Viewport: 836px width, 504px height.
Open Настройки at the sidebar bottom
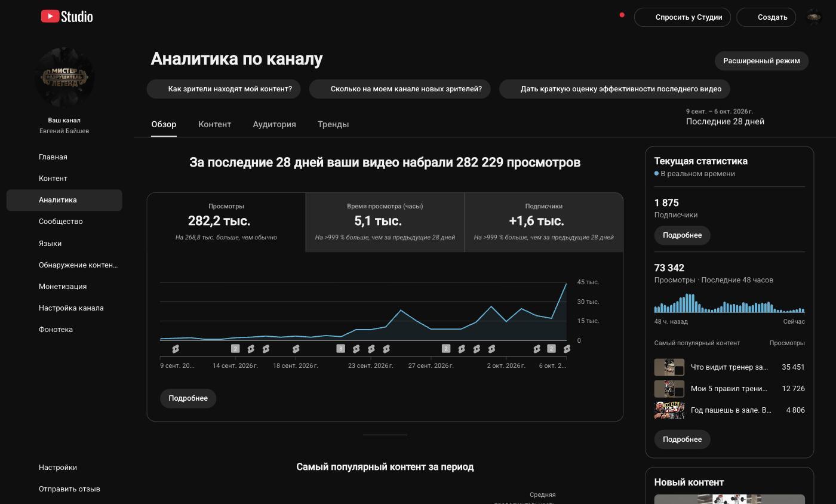[64, 468]
